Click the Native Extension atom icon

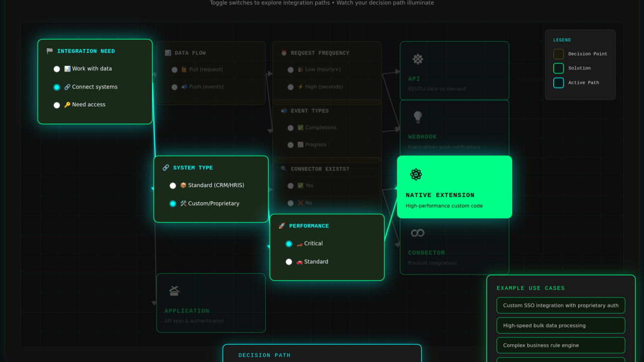416,175
